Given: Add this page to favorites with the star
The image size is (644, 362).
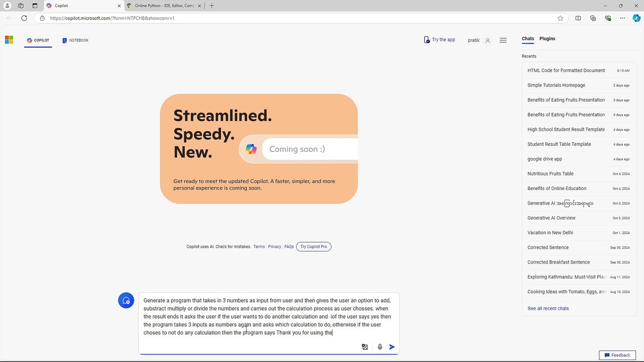Looking at the screenshot, I should coord(560,18).
